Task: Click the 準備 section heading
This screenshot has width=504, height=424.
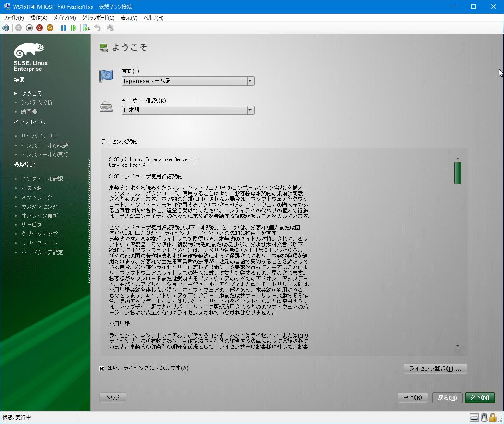Action: pyautogui.click(x=19, y=79)
